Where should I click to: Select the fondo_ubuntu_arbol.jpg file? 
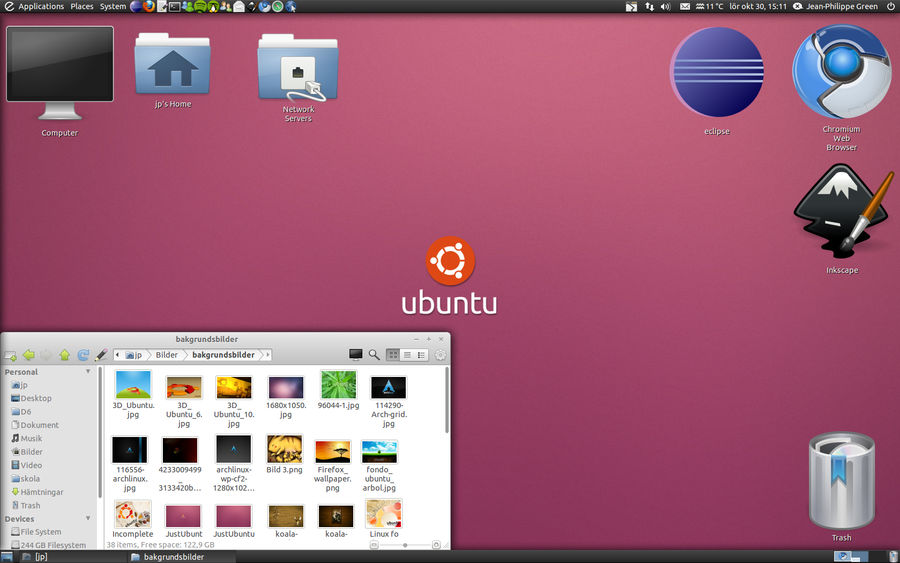[x=379, y=465]
